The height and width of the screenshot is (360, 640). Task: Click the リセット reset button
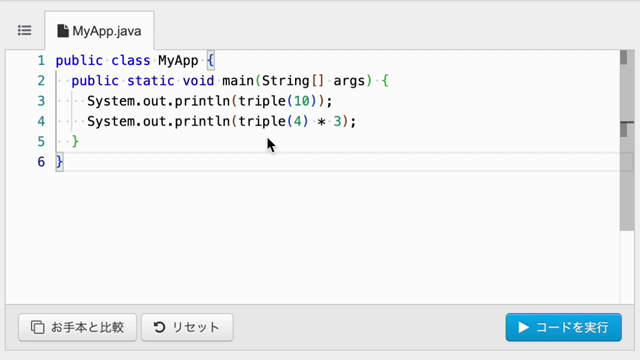tap(187, 327)
